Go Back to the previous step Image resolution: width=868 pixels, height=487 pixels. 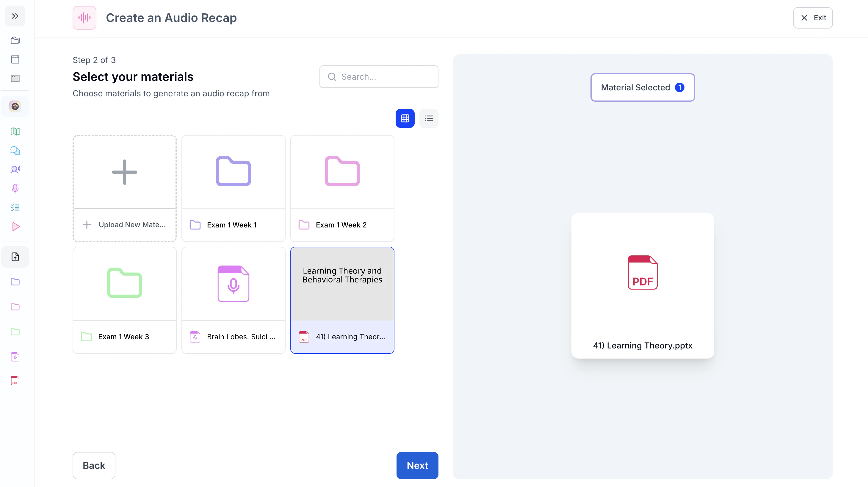(94, 465)
